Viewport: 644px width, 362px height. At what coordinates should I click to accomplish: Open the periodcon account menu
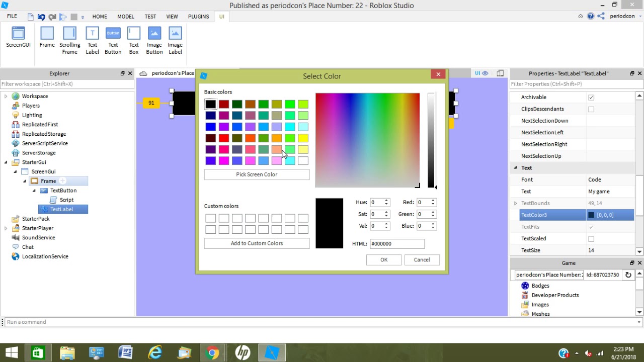[625, 16]
